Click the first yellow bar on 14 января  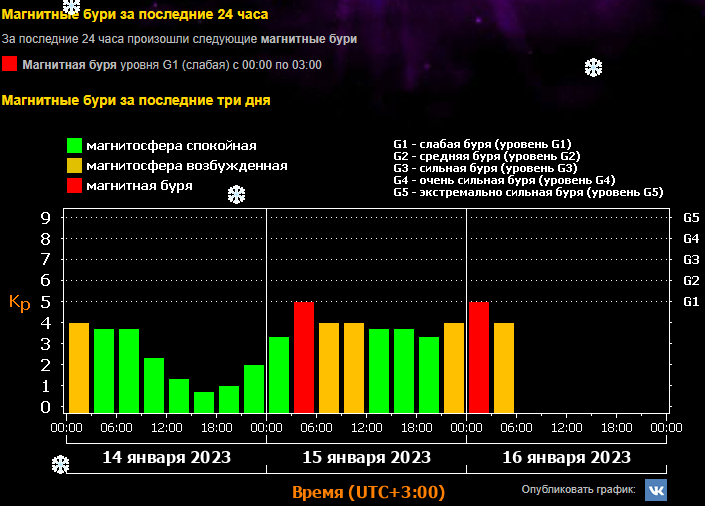79,368
